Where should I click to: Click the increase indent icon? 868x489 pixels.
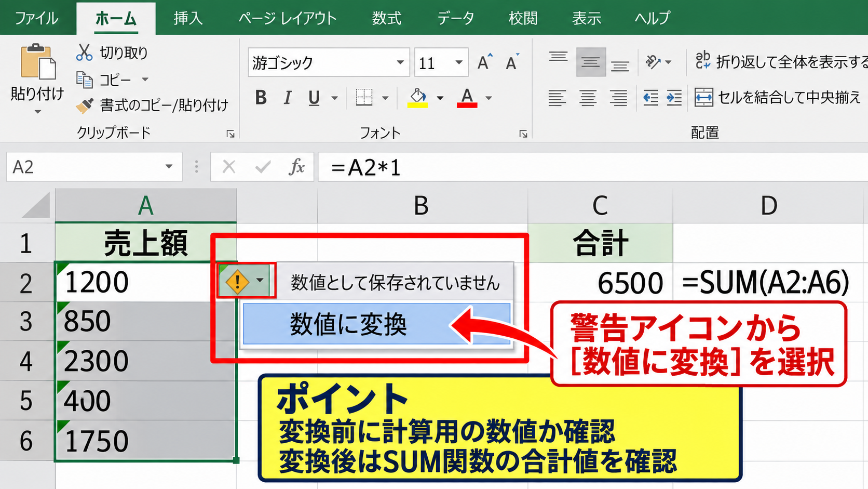point(674,97)
